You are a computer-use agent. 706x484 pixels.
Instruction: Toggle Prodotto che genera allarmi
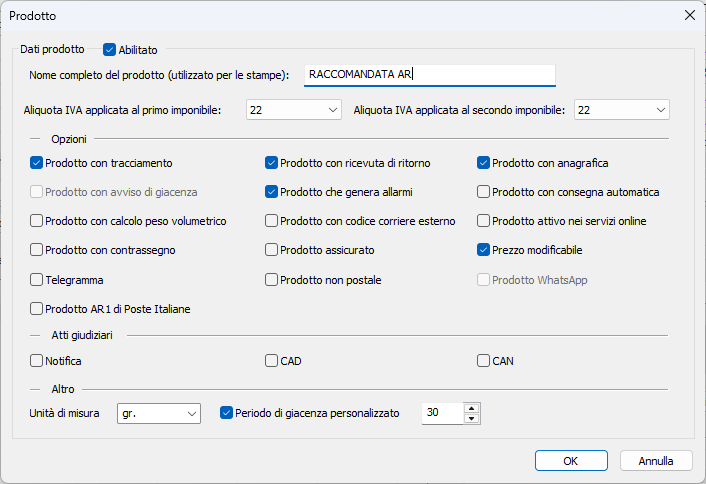tap(271, 192)
